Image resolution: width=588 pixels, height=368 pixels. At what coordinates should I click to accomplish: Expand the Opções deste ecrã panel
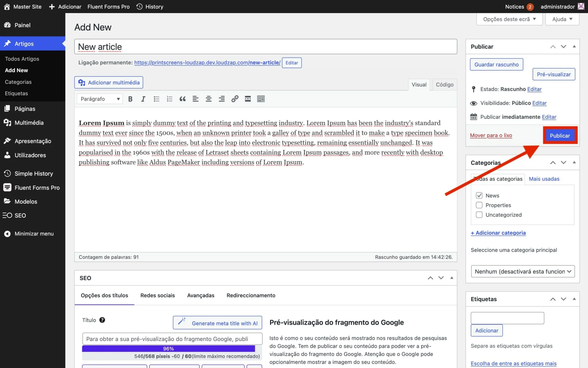click(509, 19)
